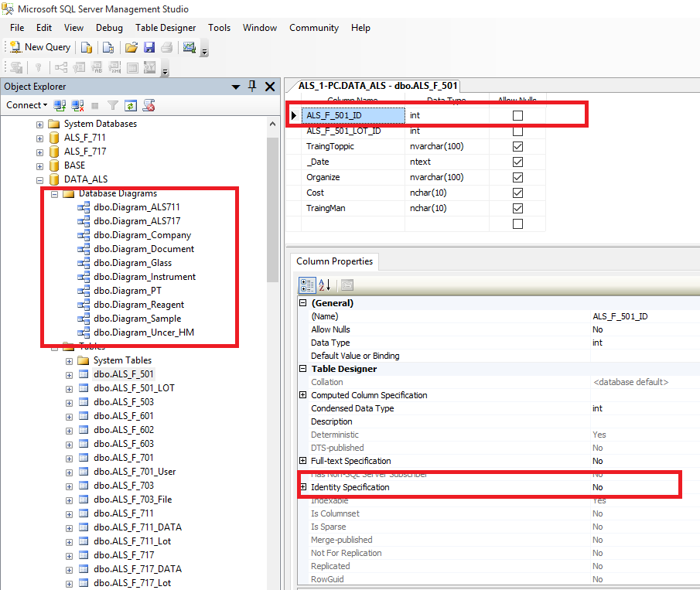Save the table with the floppy disk icon

(x=149, y=47)
